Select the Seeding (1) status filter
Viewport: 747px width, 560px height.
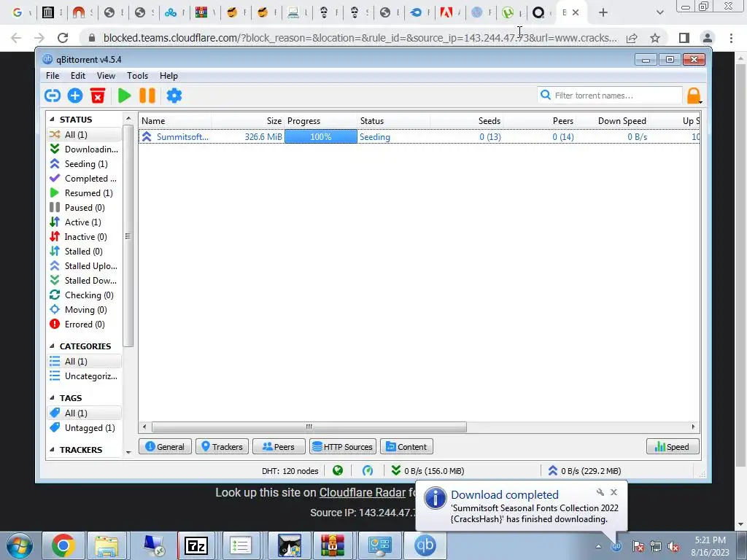pyautogui.click(x=85, y=164)
